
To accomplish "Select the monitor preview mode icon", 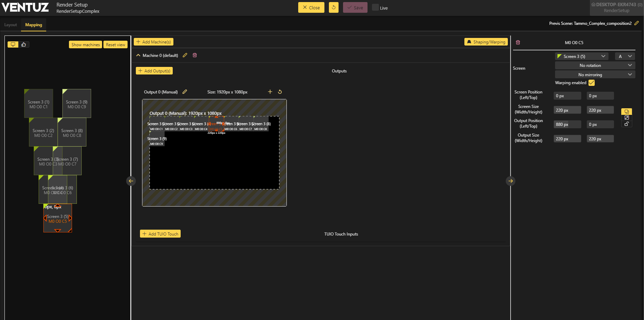I will tap(13, 44).
